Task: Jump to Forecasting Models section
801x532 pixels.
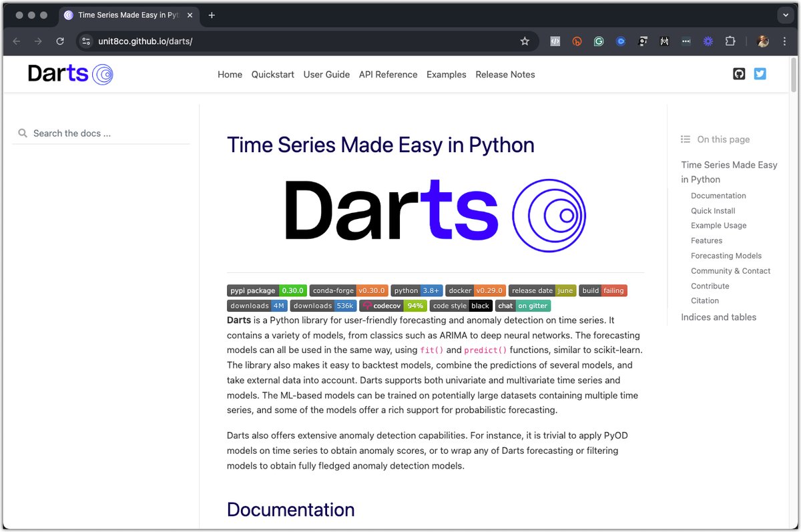Action: click(x=726, y=256)
